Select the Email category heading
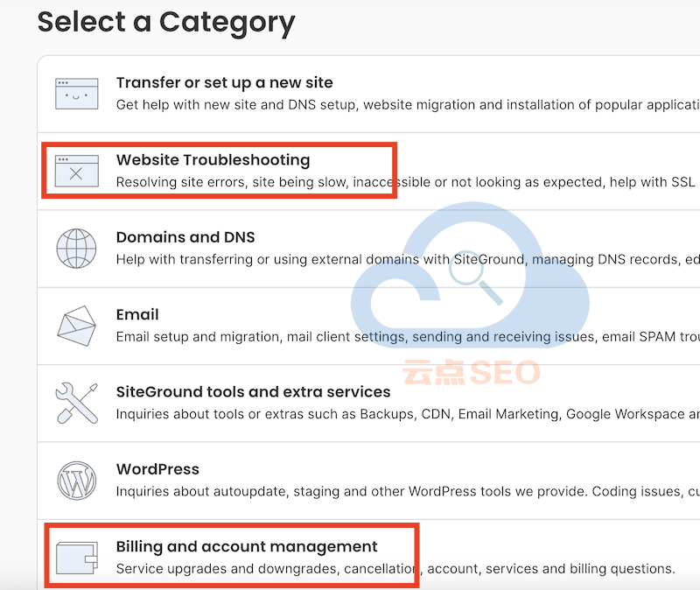Screen dimensions: 700x590 (x=137, y=314)
